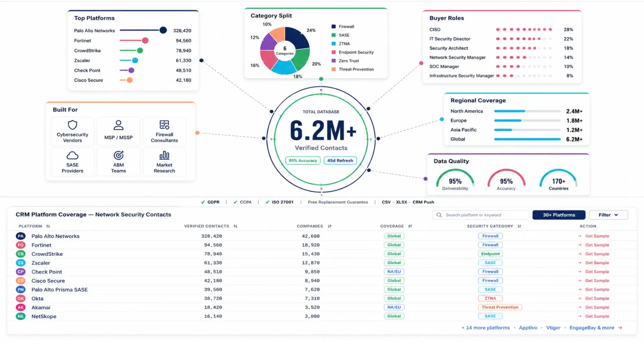Viewport: 644px width, 345px height.
Task: Click the Cybersecurity Vendors shield icon
Action: [x=72, y=125]
